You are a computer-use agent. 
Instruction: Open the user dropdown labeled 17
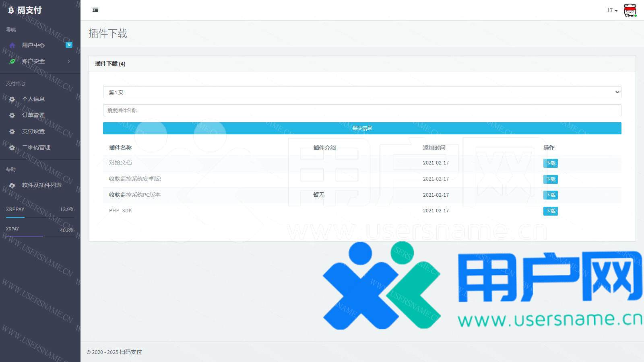pos(612,10)
